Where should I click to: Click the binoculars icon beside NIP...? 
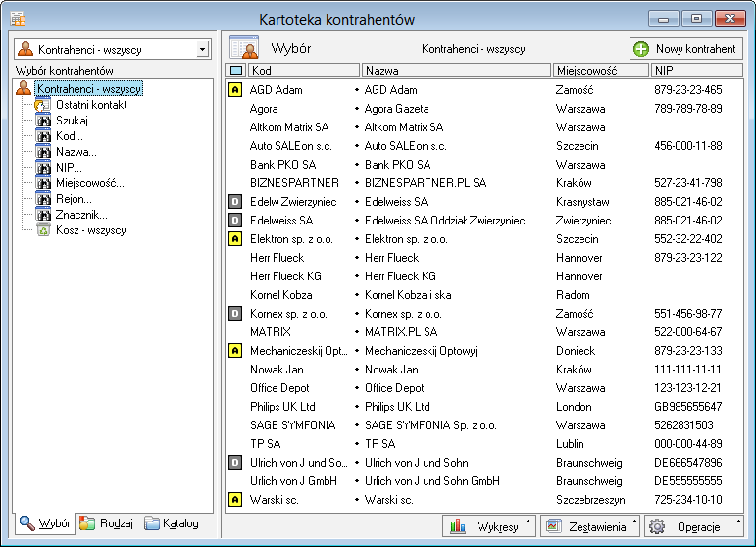[x=43, y=168]
